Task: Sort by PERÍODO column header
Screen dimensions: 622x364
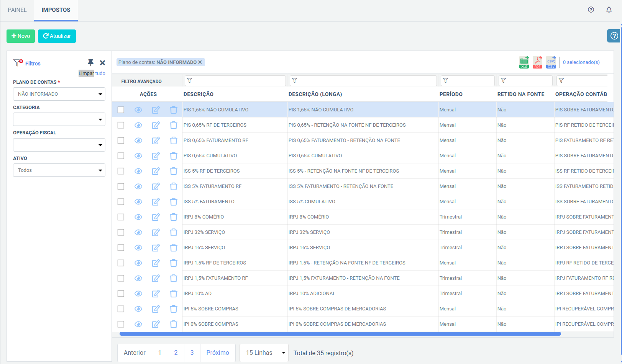Action: (451, 94)
